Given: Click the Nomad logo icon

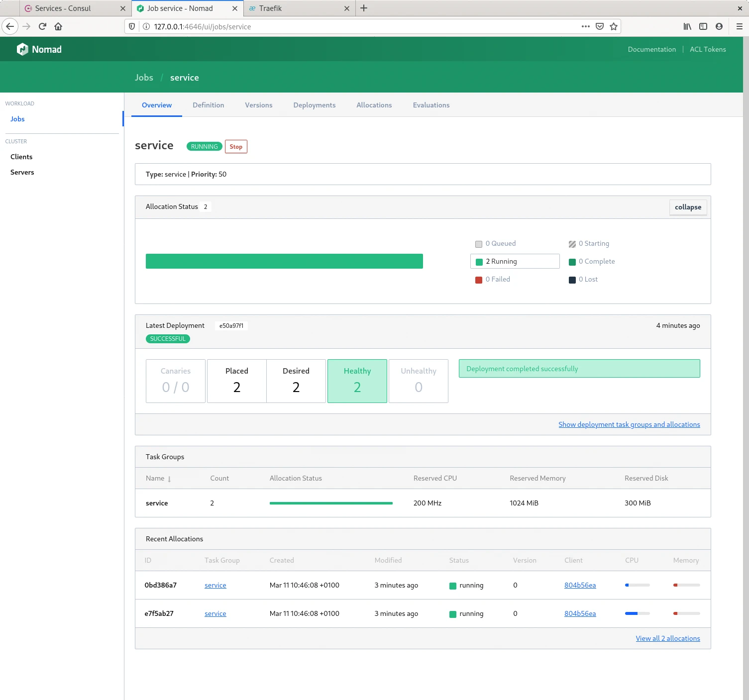Looking at the screenshot, I should pos(22,49).
